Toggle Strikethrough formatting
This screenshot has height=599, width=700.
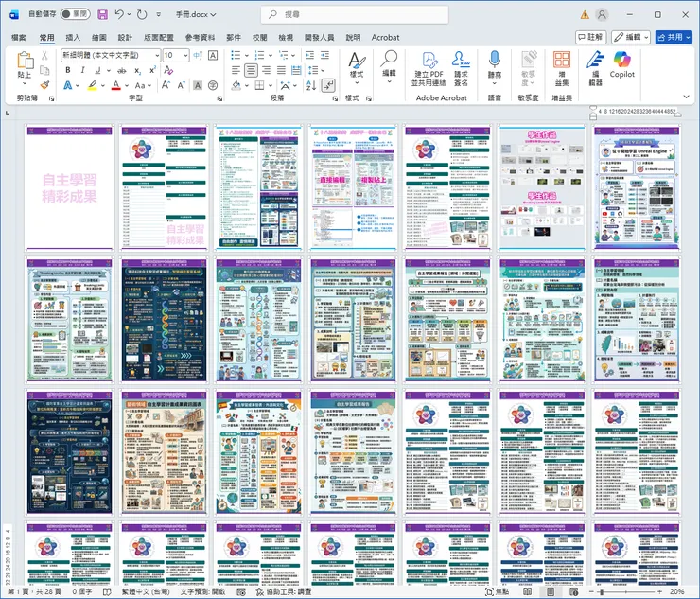click(x=121, y=70)
